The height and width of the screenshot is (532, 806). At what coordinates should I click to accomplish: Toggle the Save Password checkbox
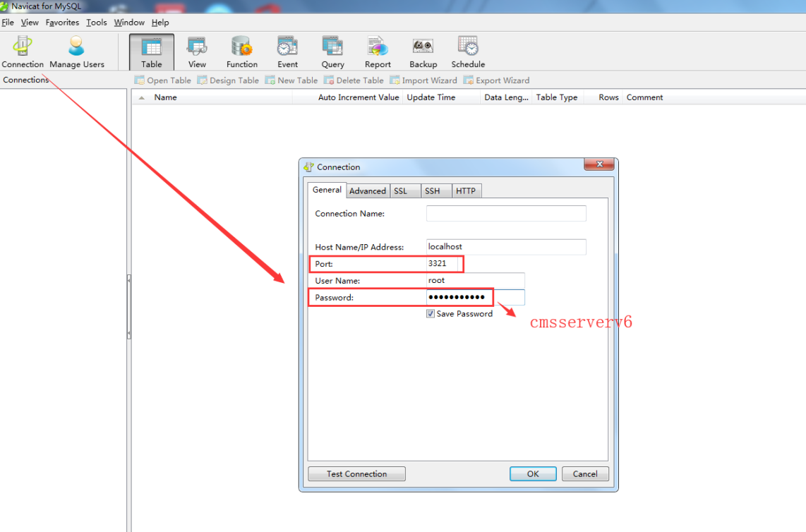pyautogui.click(x=431, y=313)
